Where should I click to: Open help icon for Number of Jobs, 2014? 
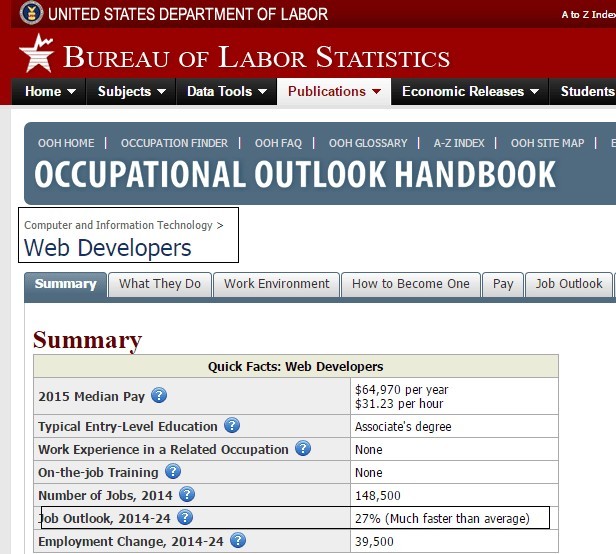click(x=187, y=494)
